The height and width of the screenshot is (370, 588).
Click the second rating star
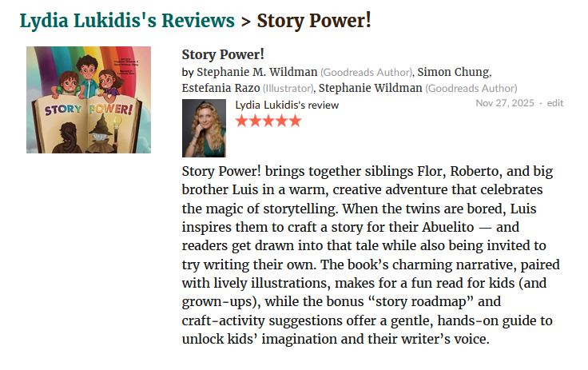[x=255, y=121]
